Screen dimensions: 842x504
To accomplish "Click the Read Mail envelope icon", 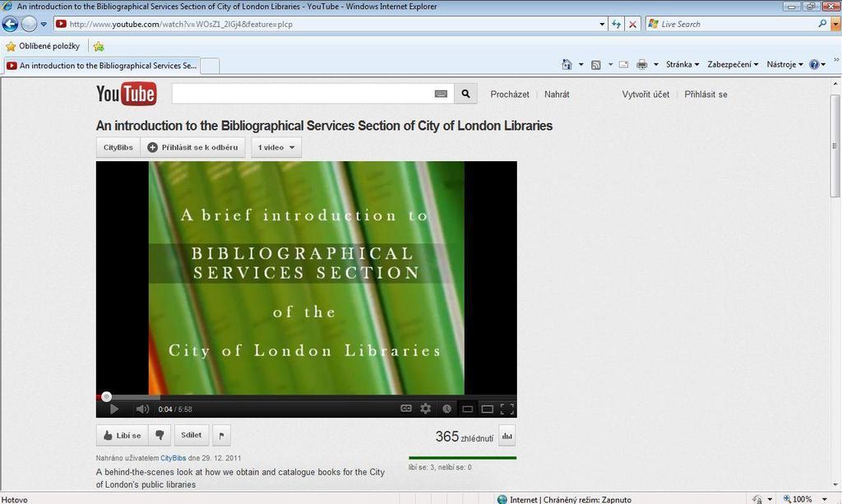I will coord(623,64).
